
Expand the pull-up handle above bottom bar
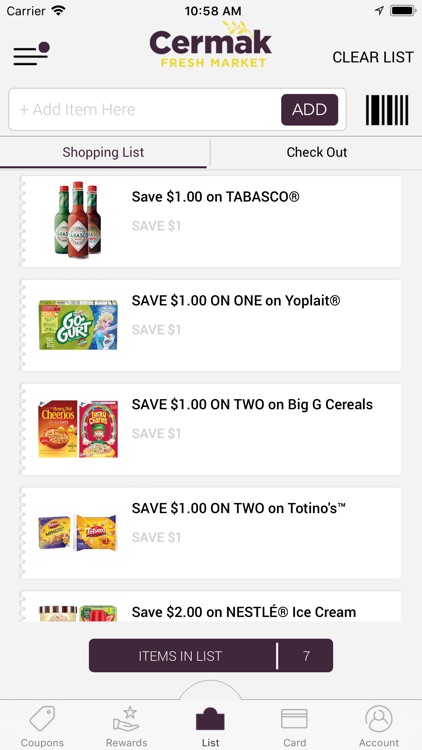[x=211, y=690]
